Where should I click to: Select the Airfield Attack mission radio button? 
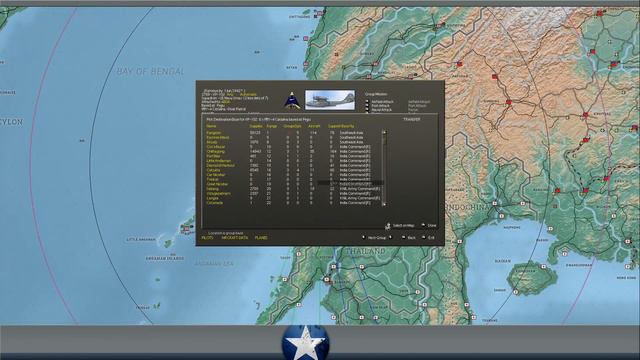tap(367, 101)
